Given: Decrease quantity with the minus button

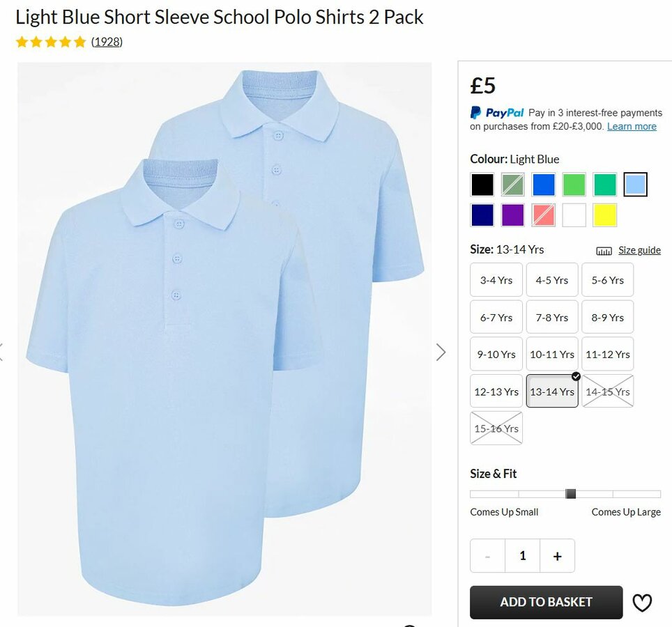Looking at the screenshot, I should pyautogui.click(x=487, y=556).
